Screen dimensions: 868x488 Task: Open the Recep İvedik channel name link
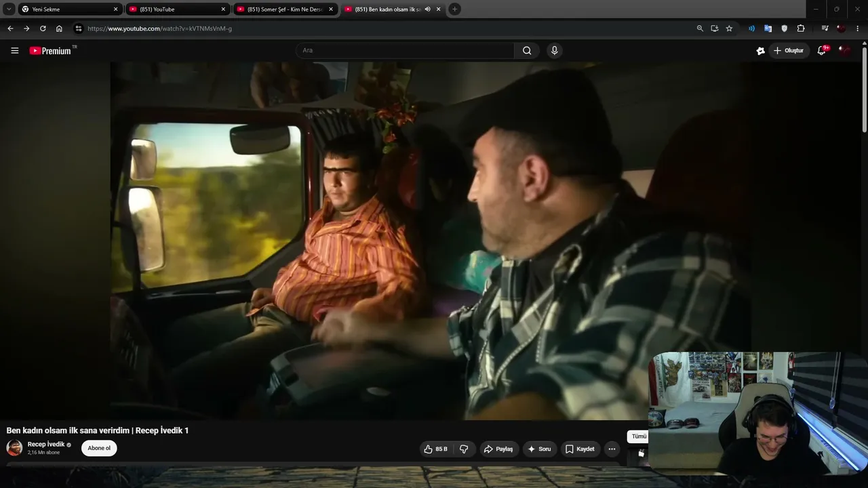[x=46, y=445]
